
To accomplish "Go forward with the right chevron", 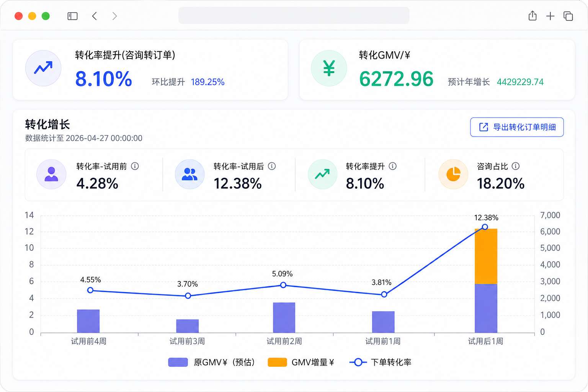I will click(114, 16).
